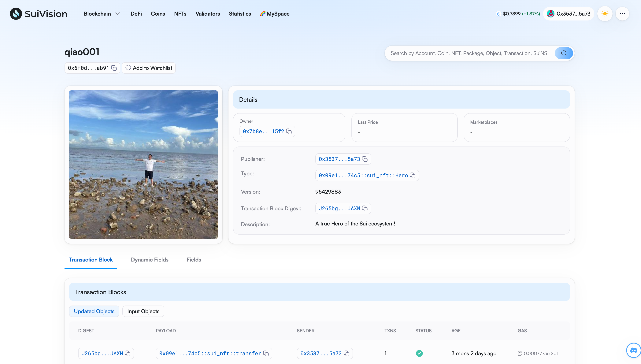
Task: Copy the sui_nft::transfer payload
Action: [x=266, y=354]
